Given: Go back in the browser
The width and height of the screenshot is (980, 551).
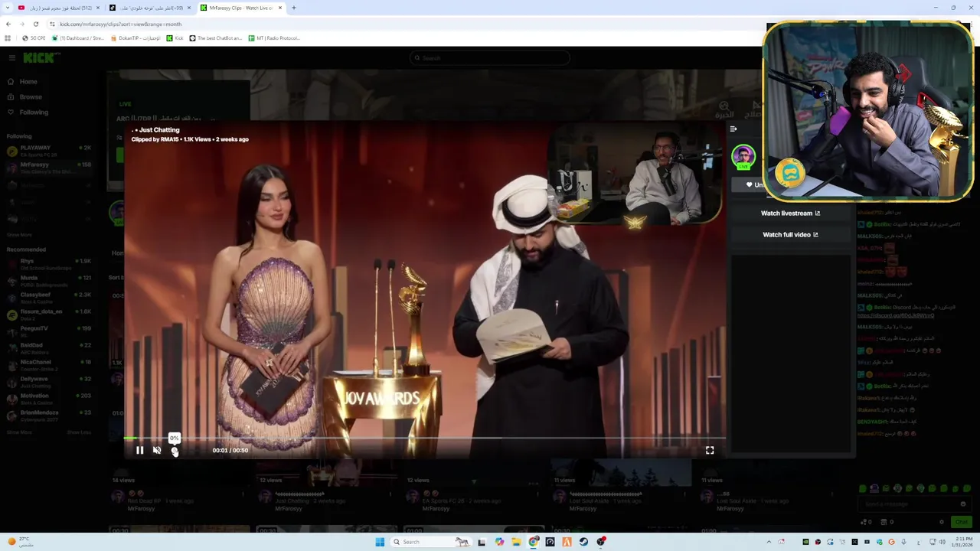Looking at the screenshot, I should coord(8,24).
